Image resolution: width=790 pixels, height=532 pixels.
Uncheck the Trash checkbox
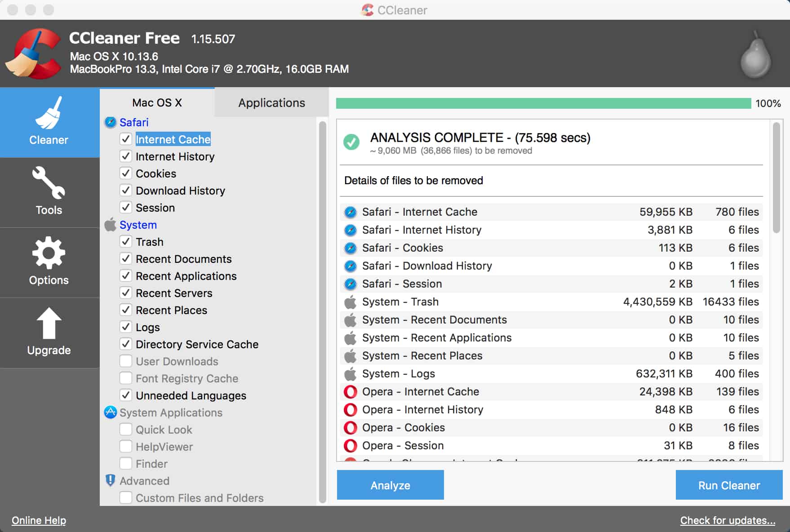point(126,241)
